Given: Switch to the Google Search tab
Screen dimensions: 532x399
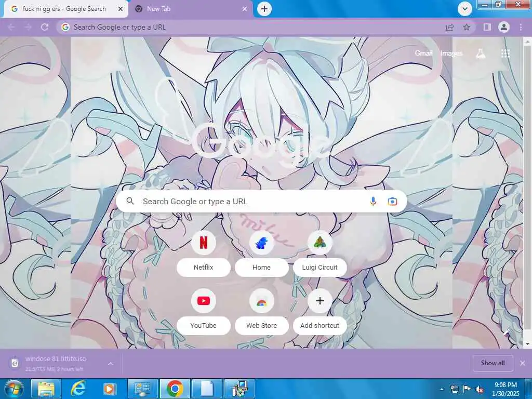Looking at the screenshot, I should (64, 9).
